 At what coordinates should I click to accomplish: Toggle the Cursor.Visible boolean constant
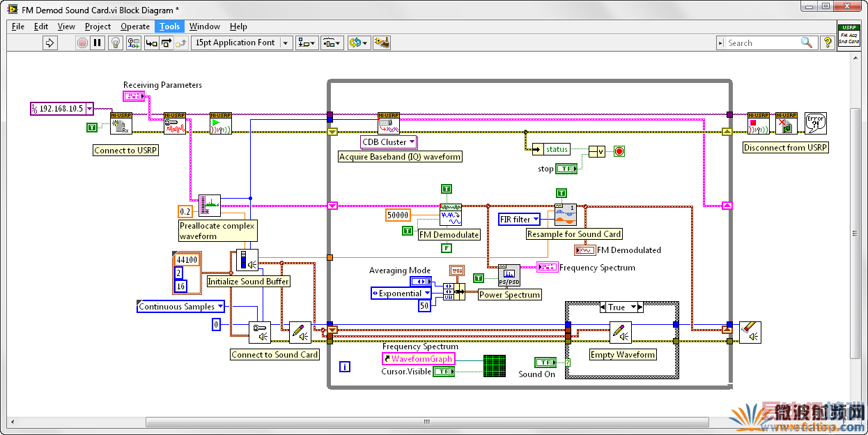[x=443, y=372]
